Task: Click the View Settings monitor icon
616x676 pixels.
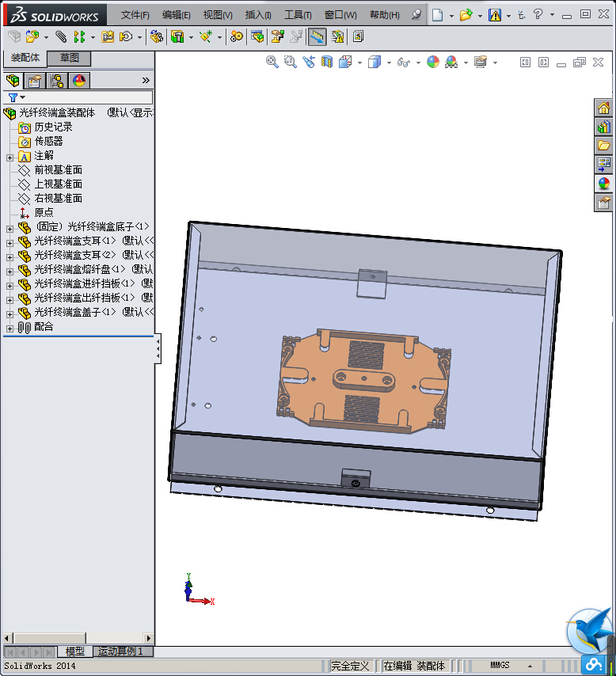Action: tap(480, 62)
